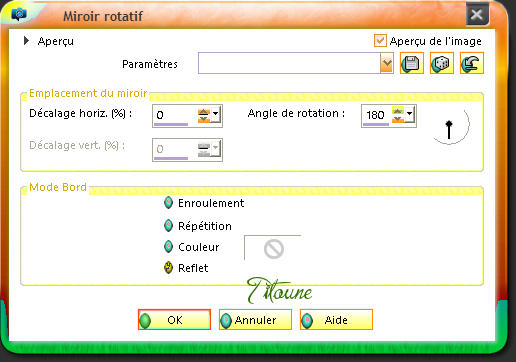Open the Paramètres presets dropdown
This screenshot has width=516, height=362.
point(387,63)
